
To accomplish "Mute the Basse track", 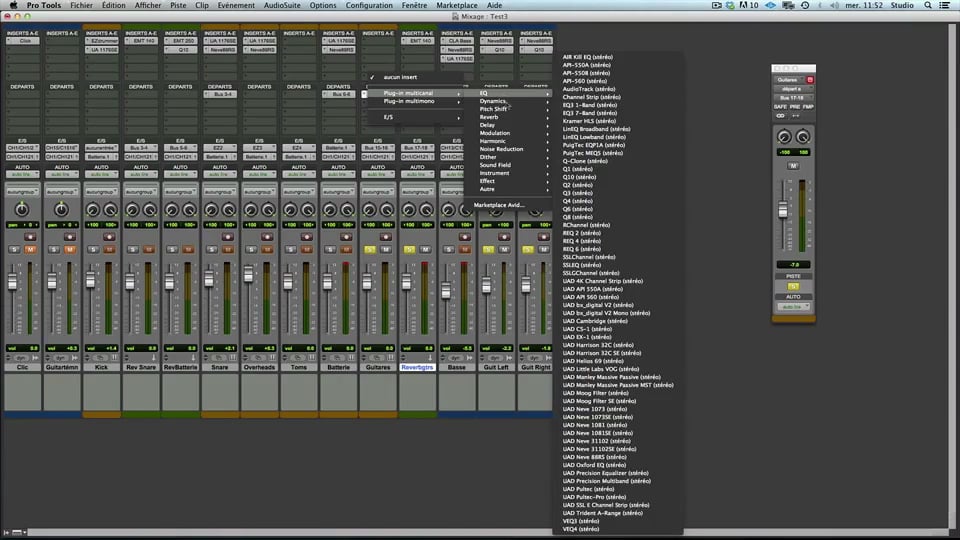I will pyautogui.click(x=465, y=250).
